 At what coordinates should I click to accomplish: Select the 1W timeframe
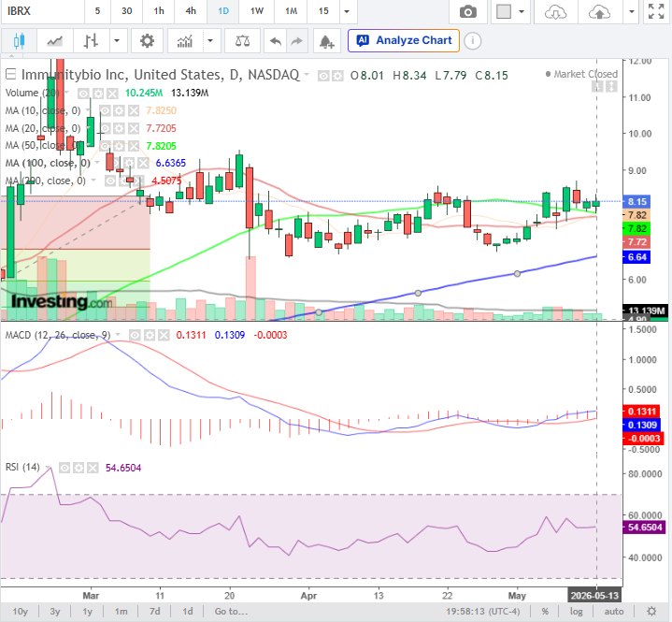coord(257,11)
